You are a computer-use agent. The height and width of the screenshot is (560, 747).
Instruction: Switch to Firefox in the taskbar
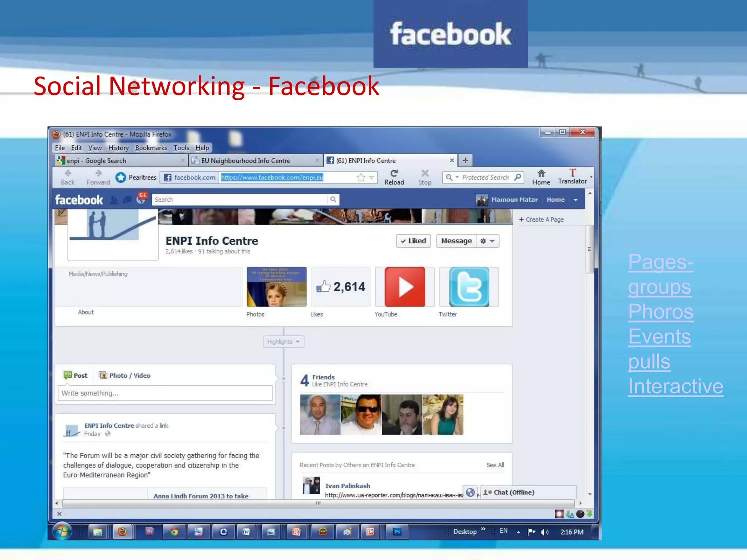point(122,532)
